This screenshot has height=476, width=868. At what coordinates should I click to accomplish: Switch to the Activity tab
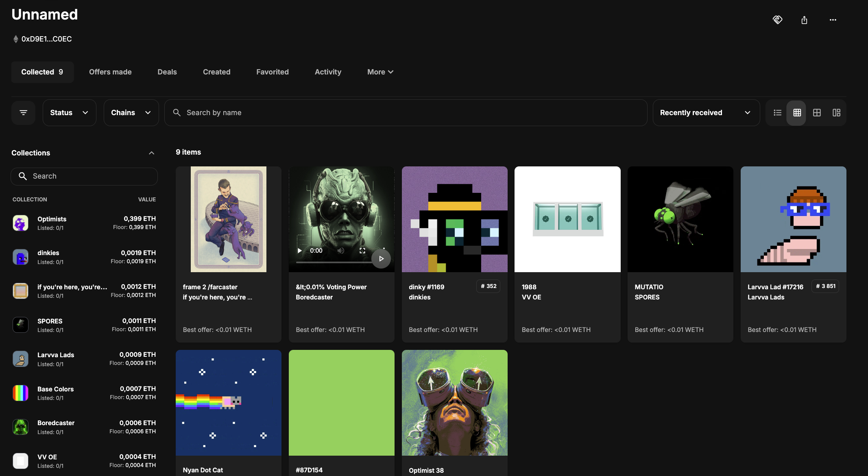point(328,72)
